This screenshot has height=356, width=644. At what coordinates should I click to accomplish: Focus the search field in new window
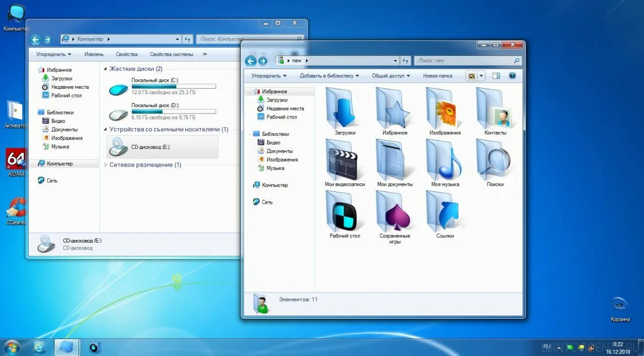click(468, 60)
